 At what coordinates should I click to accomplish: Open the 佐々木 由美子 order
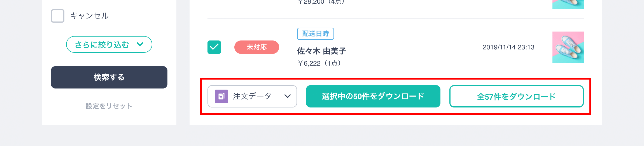click(x=322, y=51)
